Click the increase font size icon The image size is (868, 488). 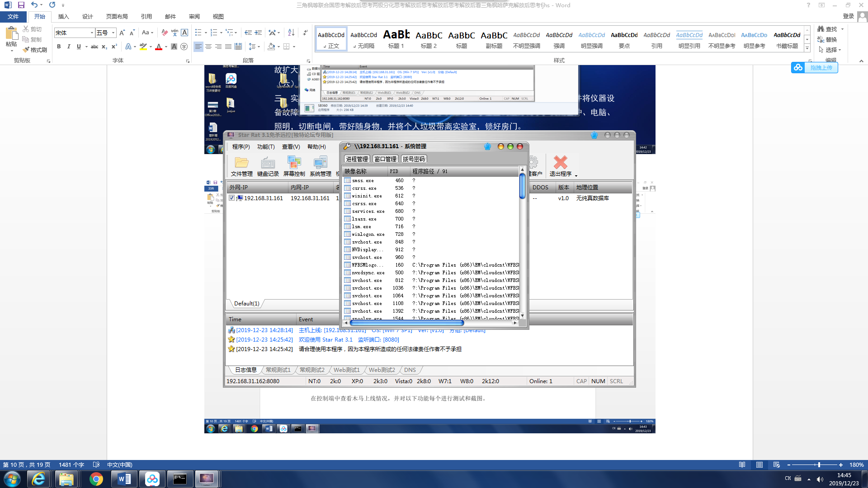tap(122, 33)
